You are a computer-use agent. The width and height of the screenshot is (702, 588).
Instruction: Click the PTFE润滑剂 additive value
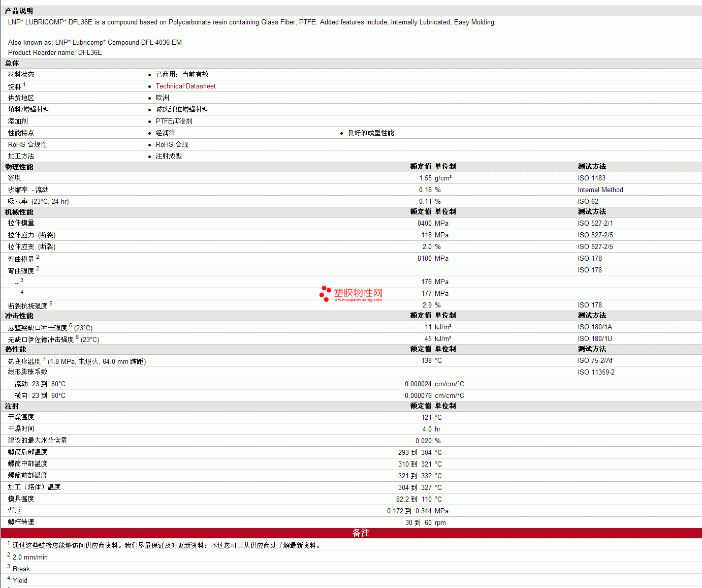[x=174, y=121]
